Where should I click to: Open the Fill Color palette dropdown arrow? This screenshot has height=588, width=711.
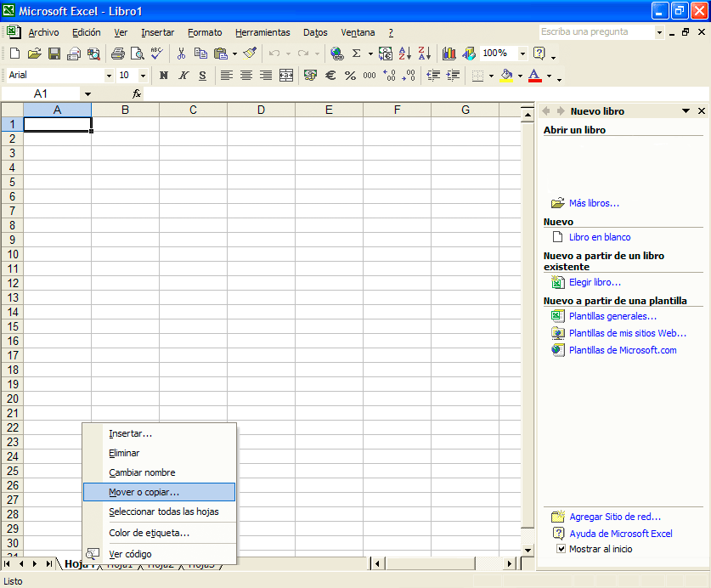click(520, 76)
